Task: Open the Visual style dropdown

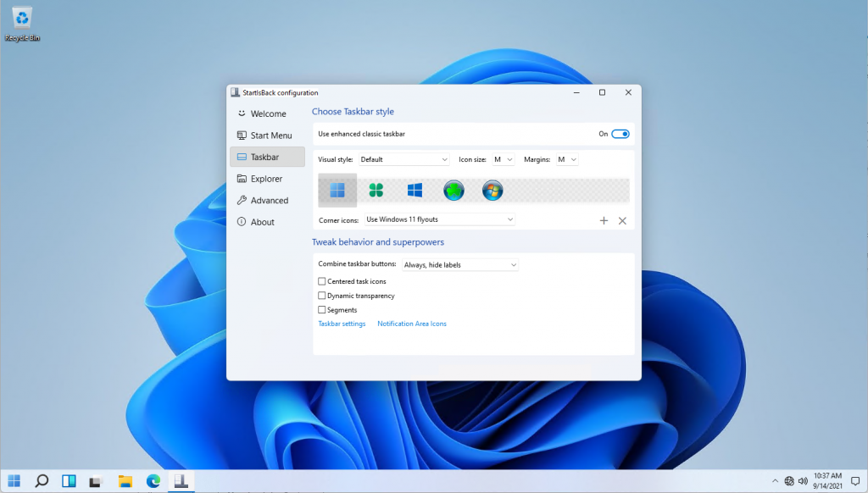Action: [x=403, y=159]
